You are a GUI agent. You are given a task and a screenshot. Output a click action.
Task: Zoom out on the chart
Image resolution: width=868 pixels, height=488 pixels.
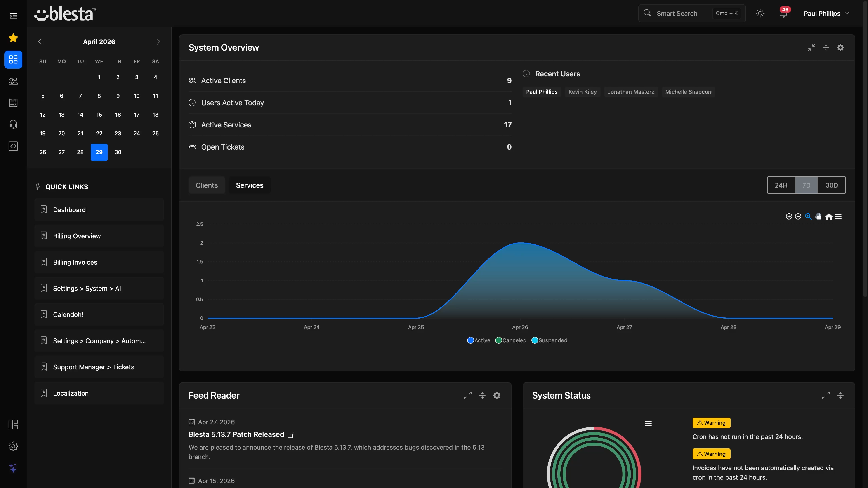tap(798, 217)
